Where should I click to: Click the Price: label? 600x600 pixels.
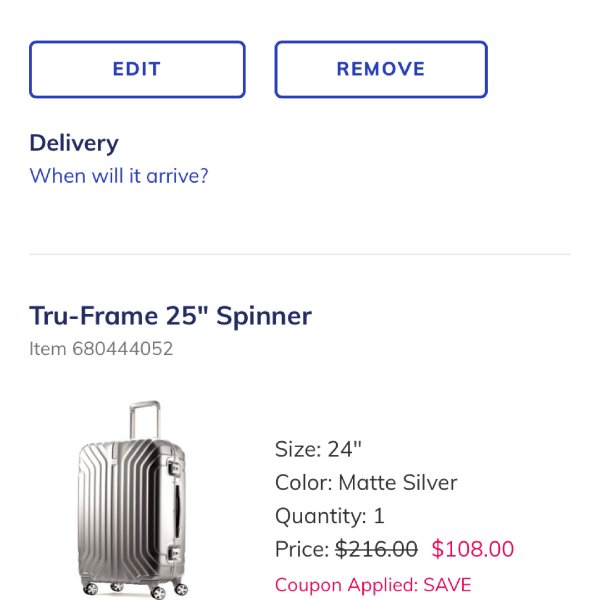click(301, 549)
